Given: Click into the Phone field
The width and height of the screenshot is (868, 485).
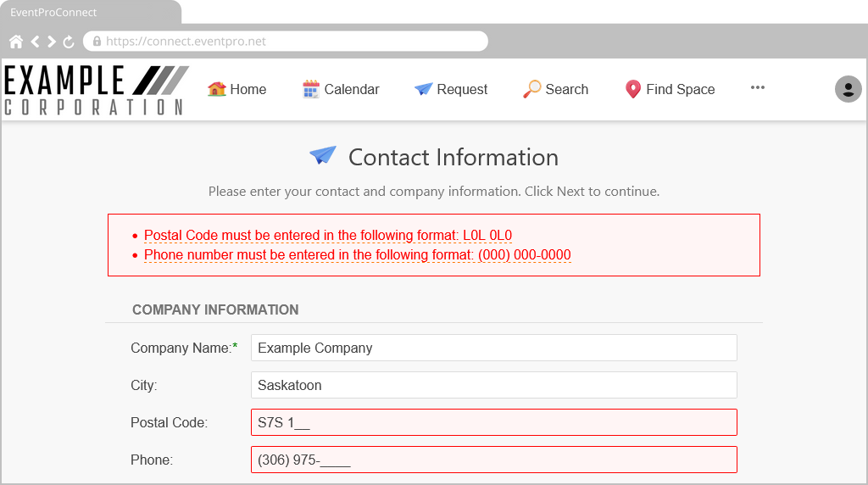Looking at the screenshot, I should pos(494,460).
